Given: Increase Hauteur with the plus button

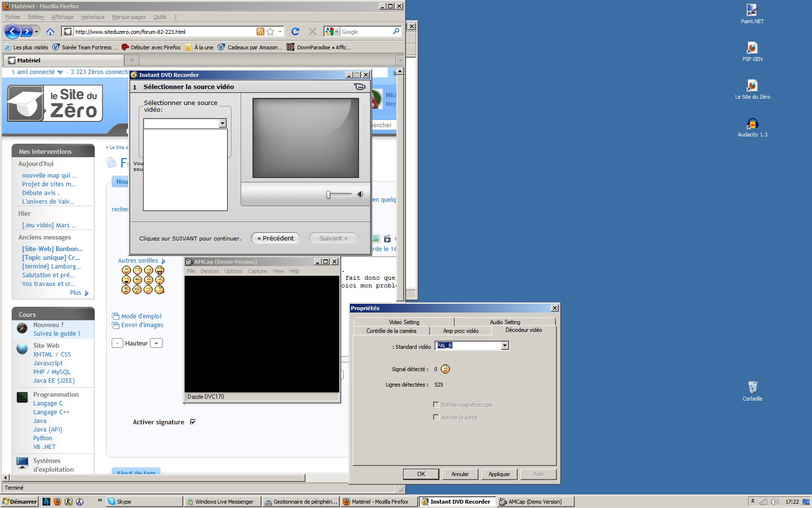Looking at the screenshot, I should click(156, 343).
